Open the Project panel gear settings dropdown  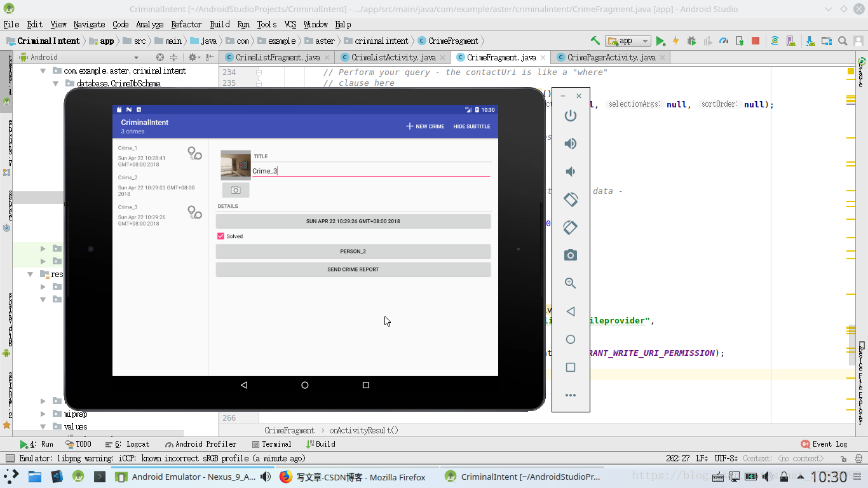(193, 57)
